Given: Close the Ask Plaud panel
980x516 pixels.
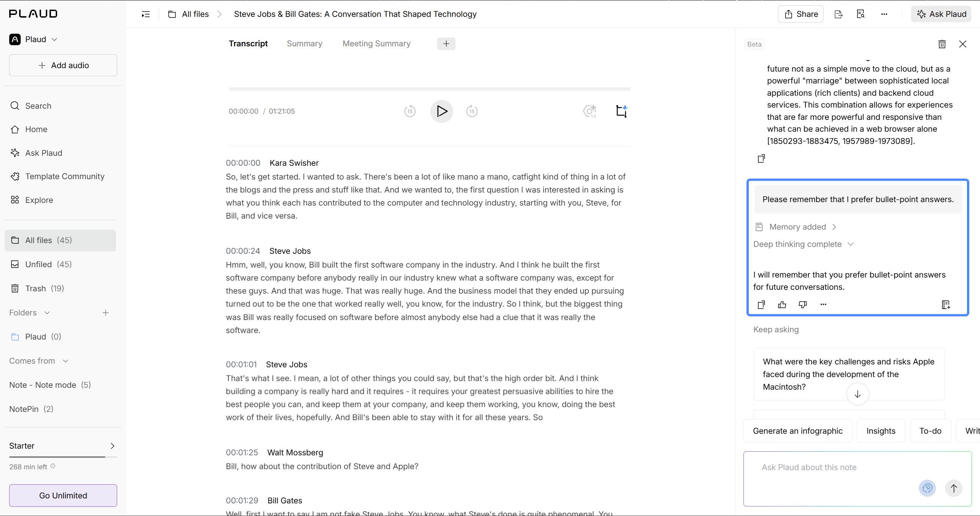Looking at the screenshot, I should [x=963, y=44].
